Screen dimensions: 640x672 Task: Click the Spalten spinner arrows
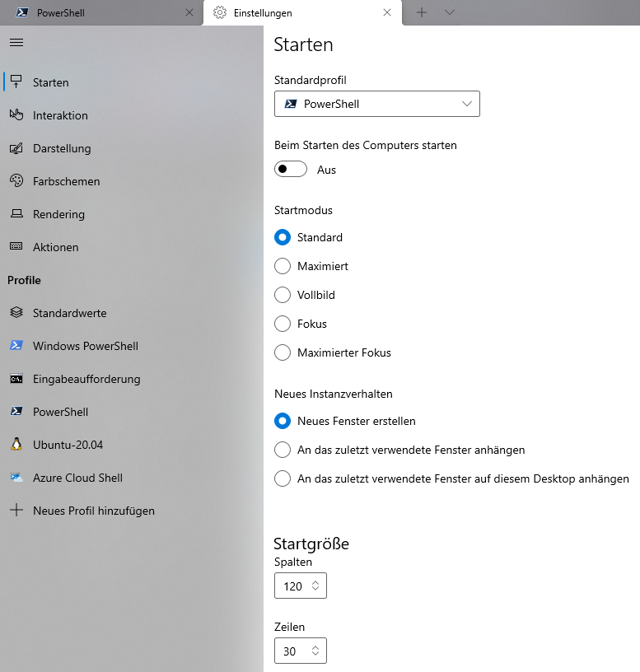(315, 586)
